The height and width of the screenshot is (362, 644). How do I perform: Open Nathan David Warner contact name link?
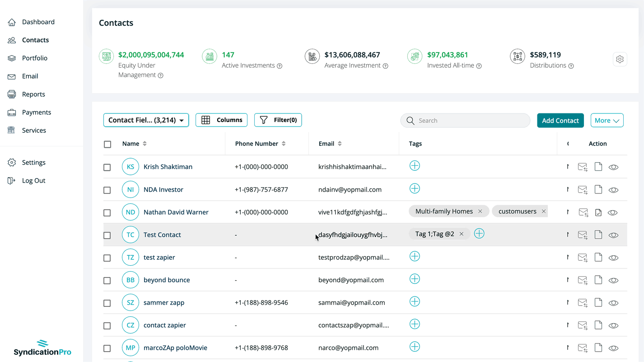tap(176, 212)
